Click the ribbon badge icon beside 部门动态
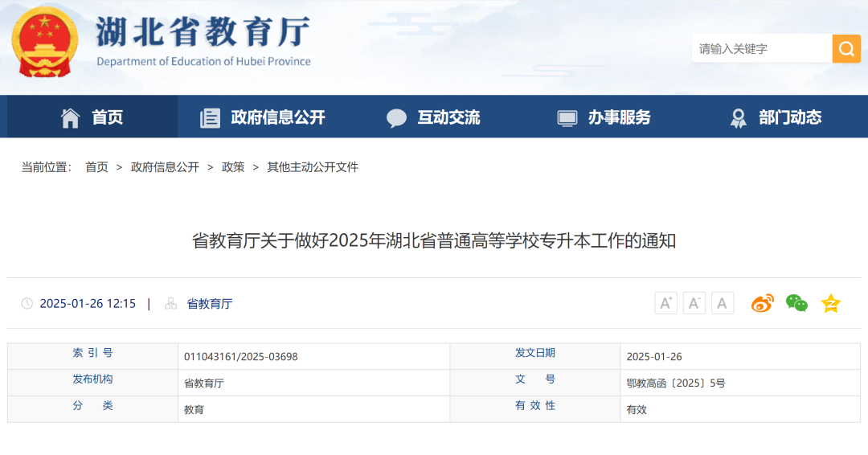This screenshot has height=455, width=868. pos(738,118)
